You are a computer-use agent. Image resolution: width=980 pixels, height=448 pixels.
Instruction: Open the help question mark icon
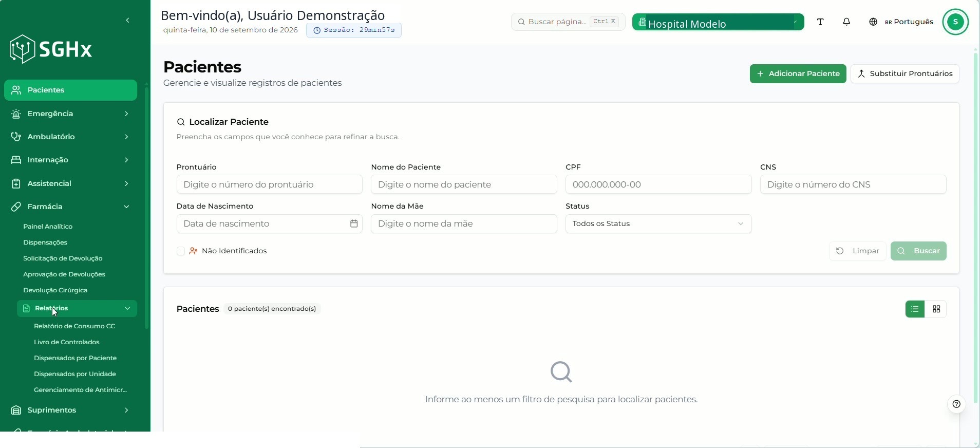[956, 404]
